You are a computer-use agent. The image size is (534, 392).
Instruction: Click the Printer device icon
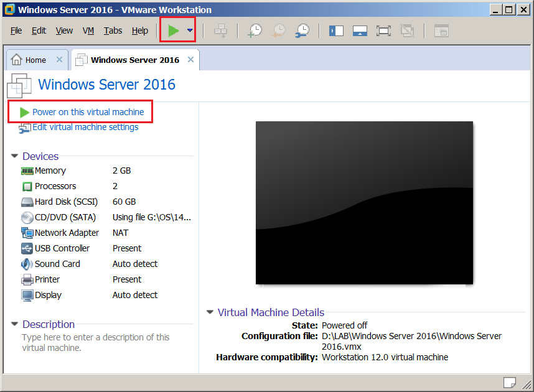27,279
